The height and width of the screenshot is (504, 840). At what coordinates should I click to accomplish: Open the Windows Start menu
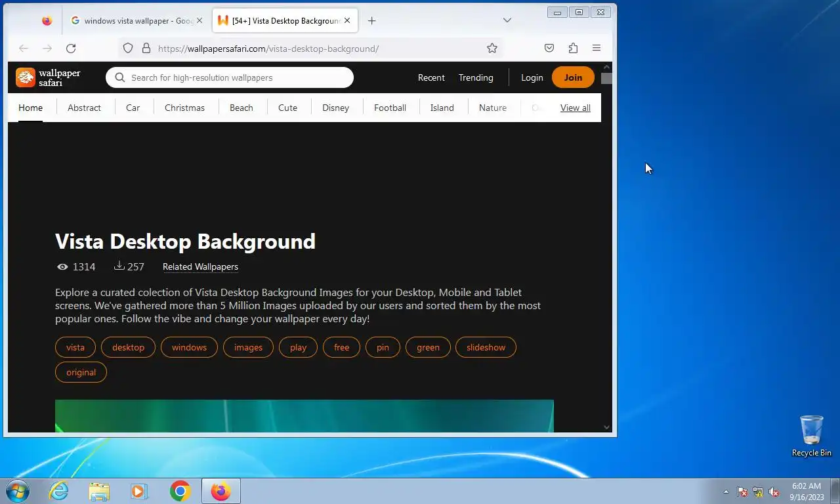[x=18, y=491]
